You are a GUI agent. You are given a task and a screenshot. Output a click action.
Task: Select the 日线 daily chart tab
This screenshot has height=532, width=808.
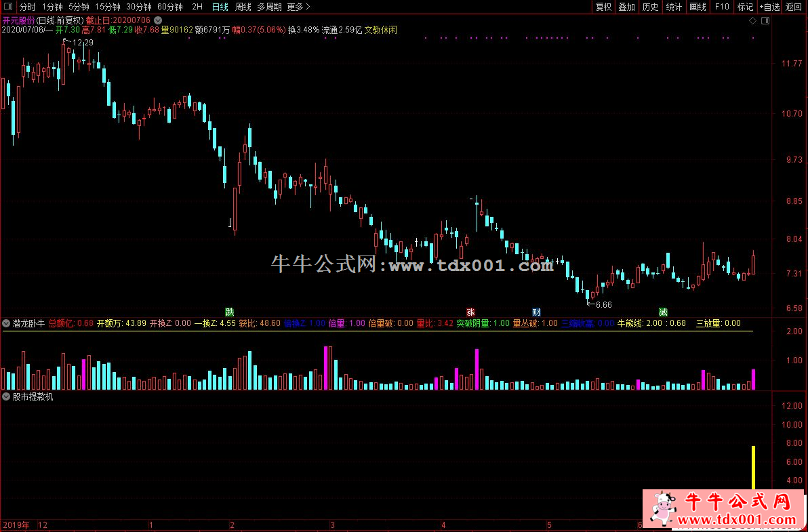(220, 7)
